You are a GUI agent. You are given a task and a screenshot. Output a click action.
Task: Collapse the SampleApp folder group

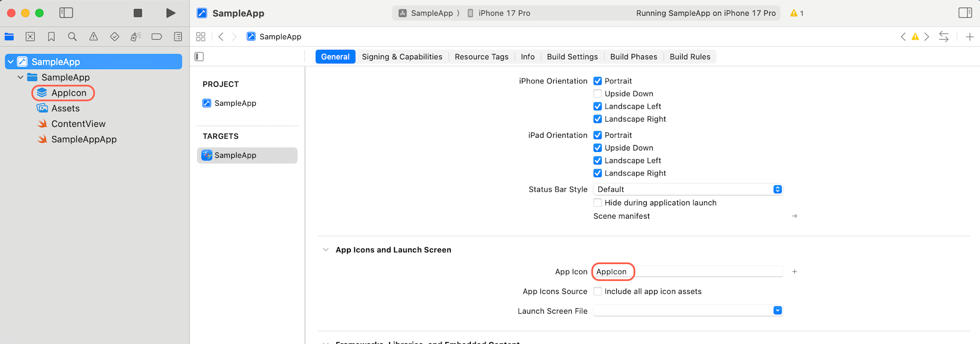pyautogui.click(x=21, y=77)
